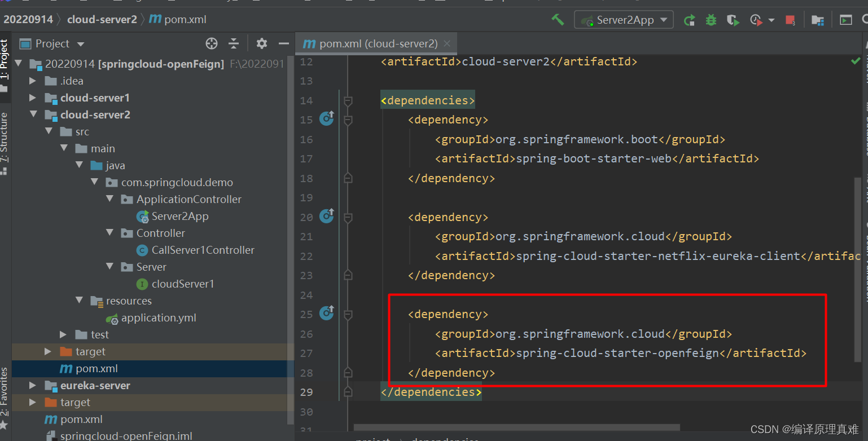Click the Build Project hammer icon

click(558, 20)
